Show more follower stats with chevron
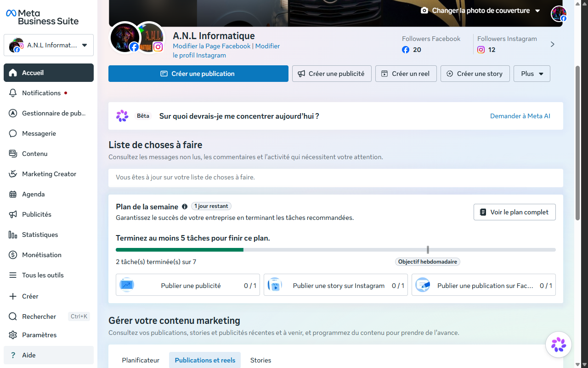 pos(553,44)
